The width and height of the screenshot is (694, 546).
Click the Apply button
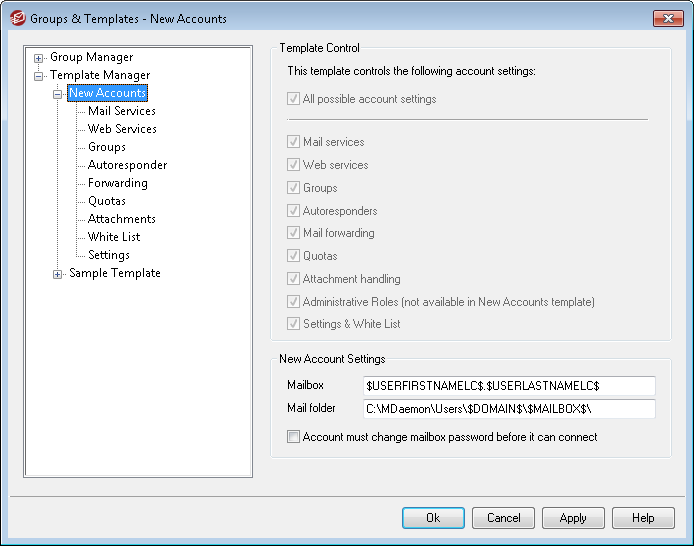tap(573, 518)
